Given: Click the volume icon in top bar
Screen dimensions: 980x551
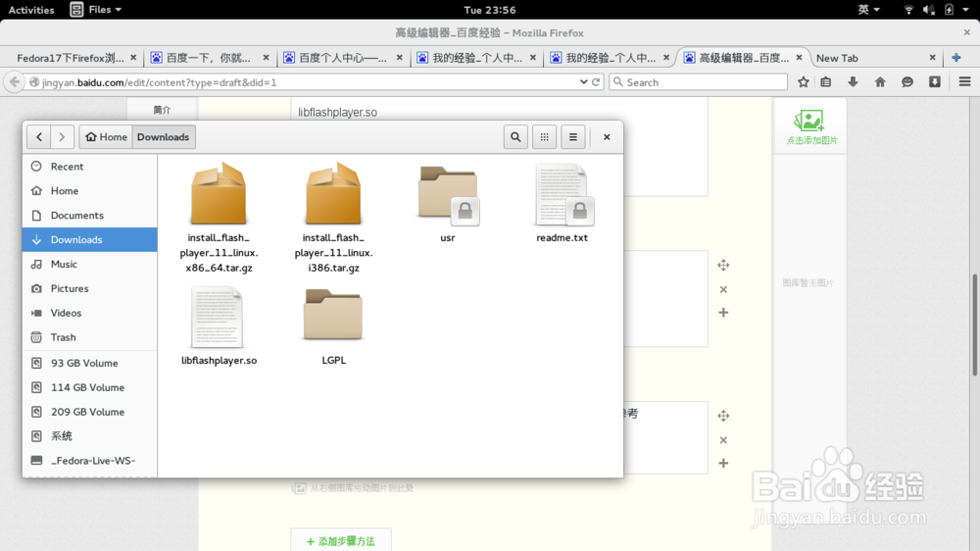Looking at the screenshot, I should coord(929,10).
